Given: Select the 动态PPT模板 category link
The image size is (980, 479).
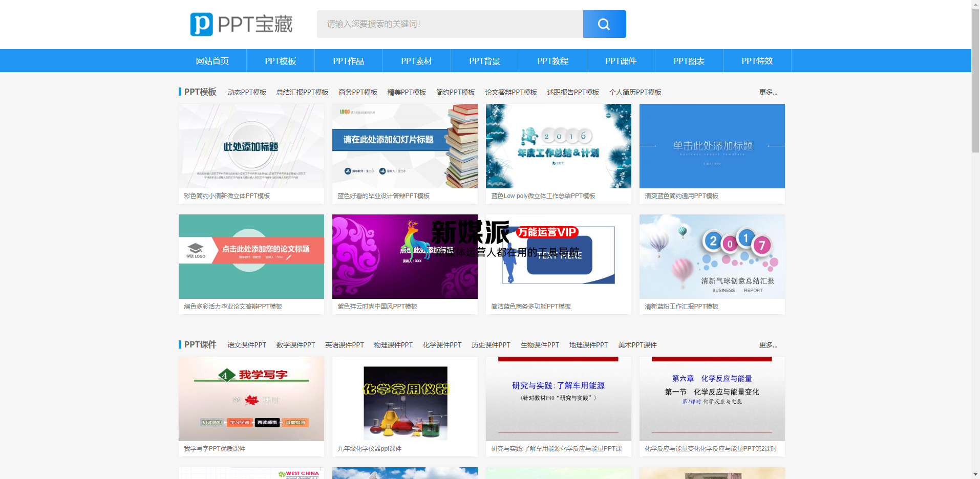Looking at the screenshot, I should tap(247, 92).
